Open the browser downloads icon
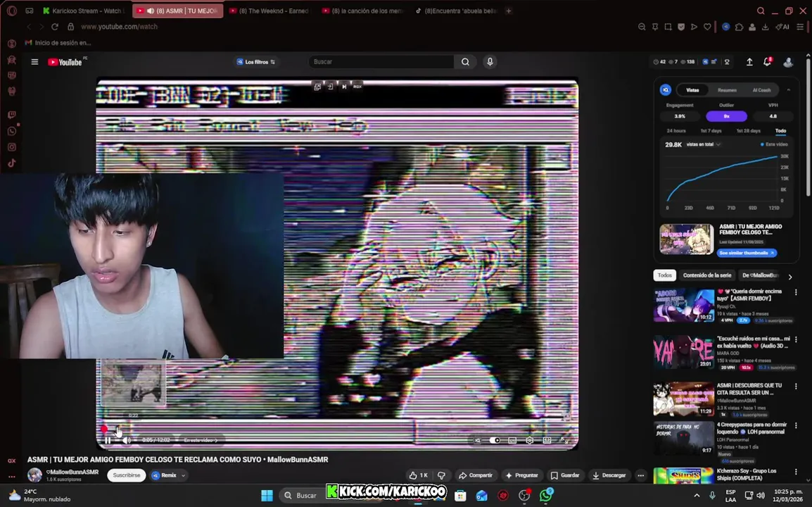This screenshot has width=812, height=507. (x=765, y=27)
